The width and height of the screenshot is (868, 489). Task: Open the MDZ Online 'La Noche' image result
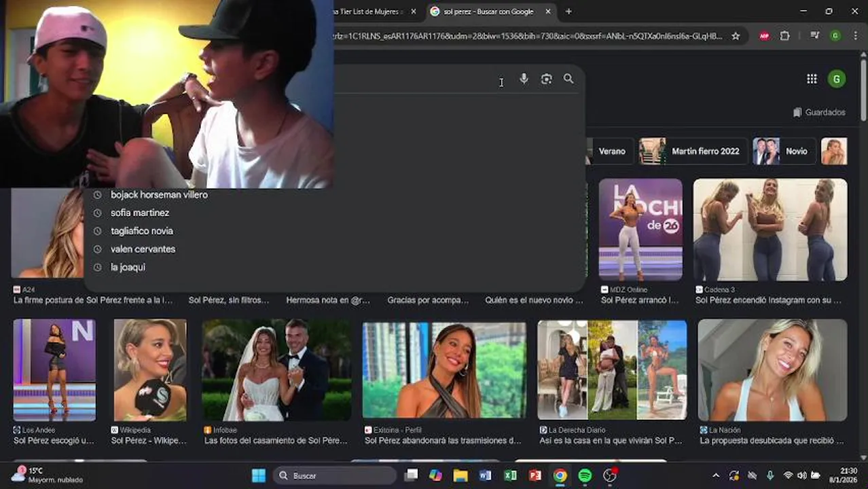[x=640, y=230]
